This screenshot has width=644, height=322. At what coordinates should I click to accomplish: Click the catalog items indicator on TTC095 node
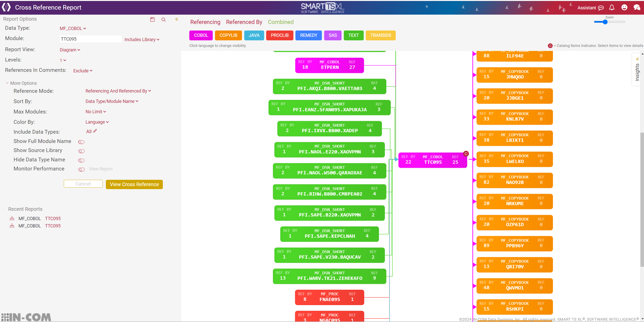[466, 153]
